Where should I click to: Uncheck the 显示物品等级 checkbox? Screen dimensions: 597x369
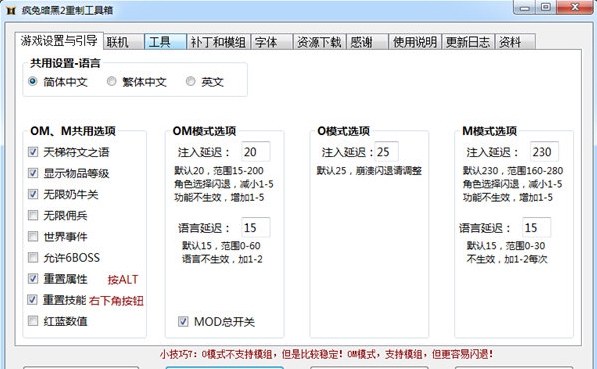[x=33, y=173]
